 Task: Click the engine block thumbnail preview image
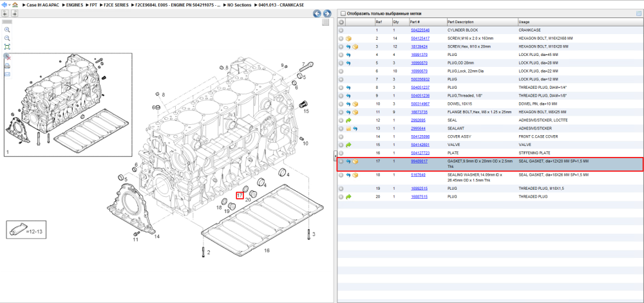(x=68, y=105)
